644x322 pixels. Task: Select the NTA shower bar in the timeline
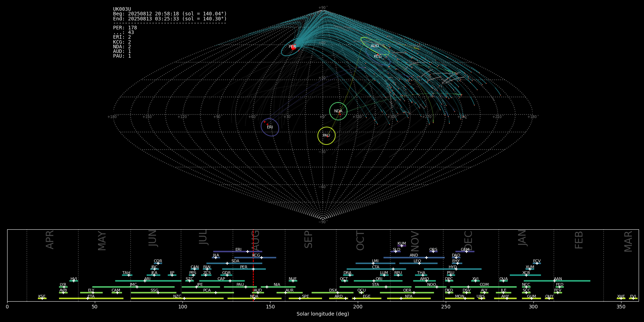point(409,298)
